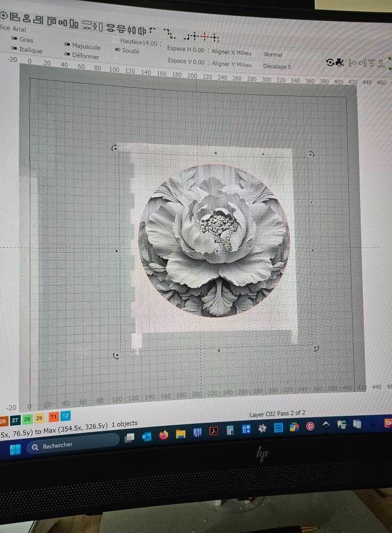
Task: Select color swatch 26 in palette
Action: click(3, 421)
